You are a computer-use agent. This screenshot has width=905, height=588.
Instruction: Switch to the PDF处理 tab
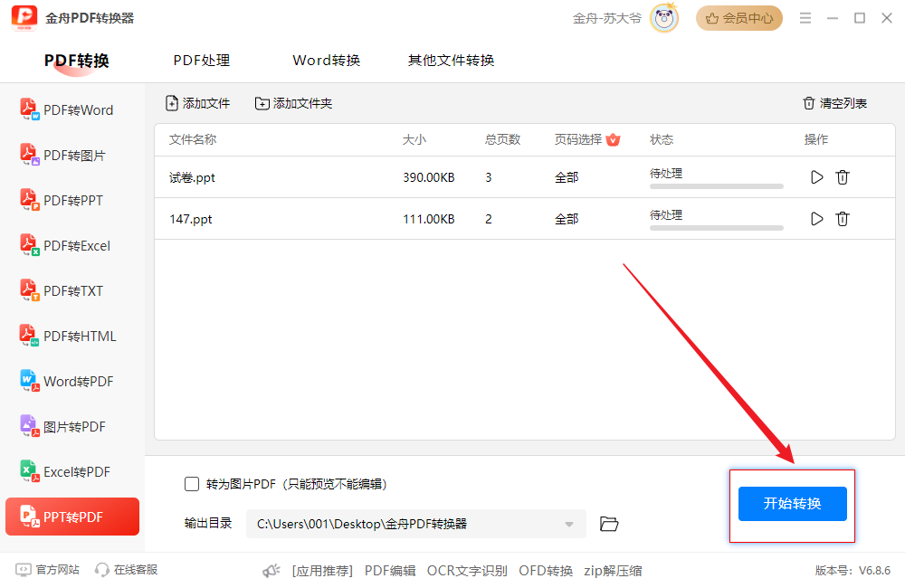pyautogui.click(x=202, y=61)
